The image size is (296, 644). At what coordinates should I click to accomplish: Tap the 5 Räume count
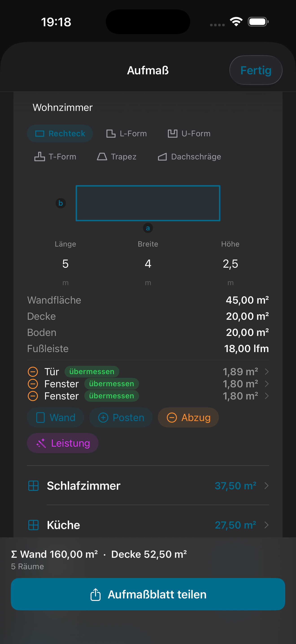coord(27,567)
